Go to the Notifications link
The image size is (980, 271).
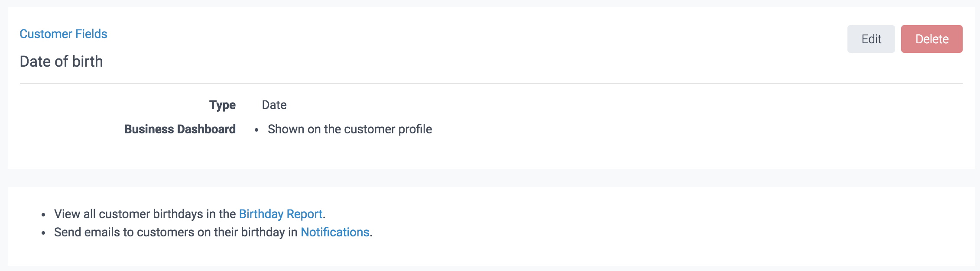pos(335,232)
